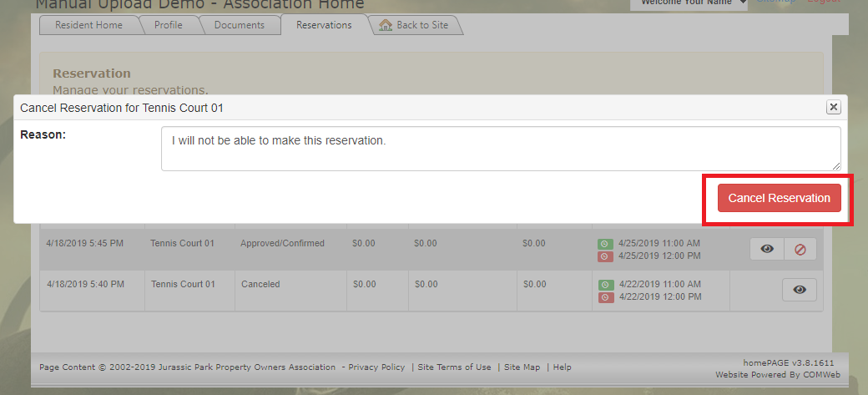Image resolution: width=868 pixels, height=395 pixels.
Task: Click Tennis Court 01 in the Approved/Confirmed row
Action: point(182,243)
